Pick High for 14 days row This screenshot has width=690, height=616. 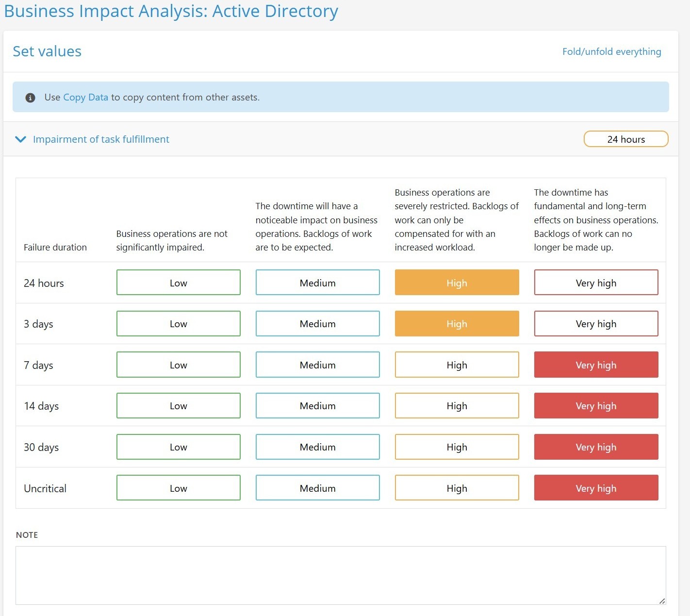click(457, 406)
